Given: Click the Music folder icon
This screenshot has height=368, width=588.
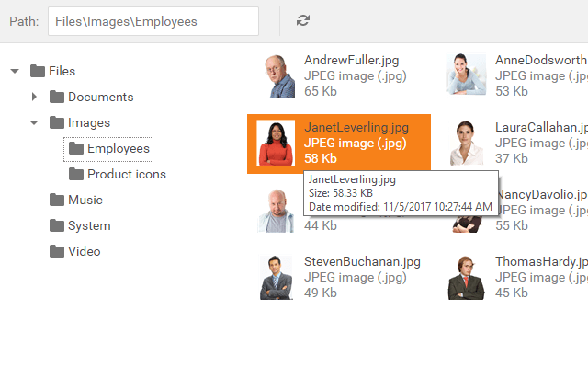Looking at the screenshot, I should [57, 200].
